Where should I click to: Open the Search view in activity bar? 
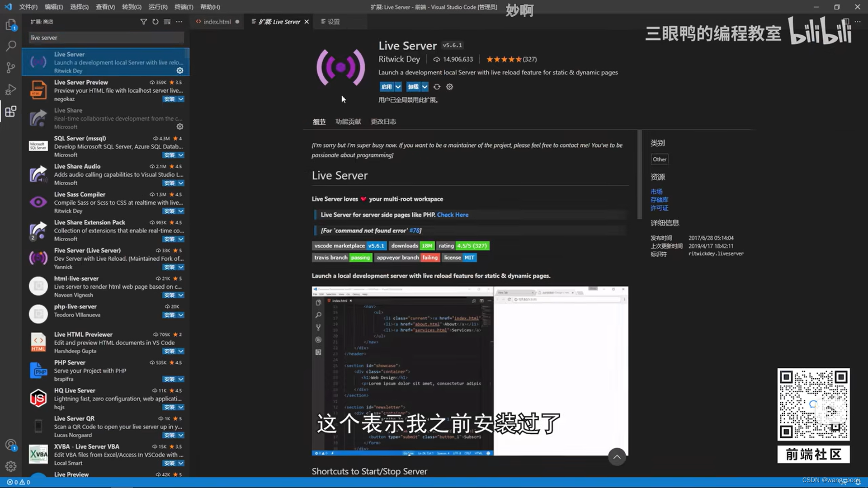tap(11, 46)
